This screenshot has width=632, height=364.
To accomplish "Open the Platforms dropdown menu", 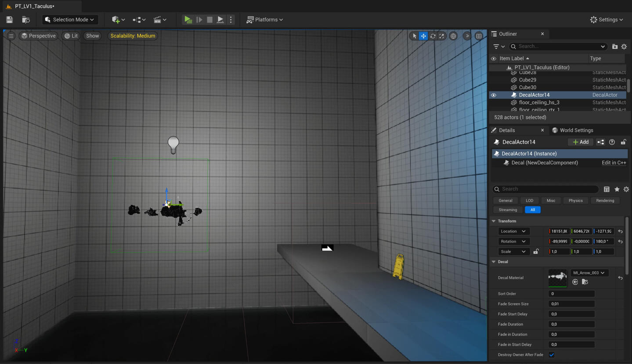I will (265, 20).
